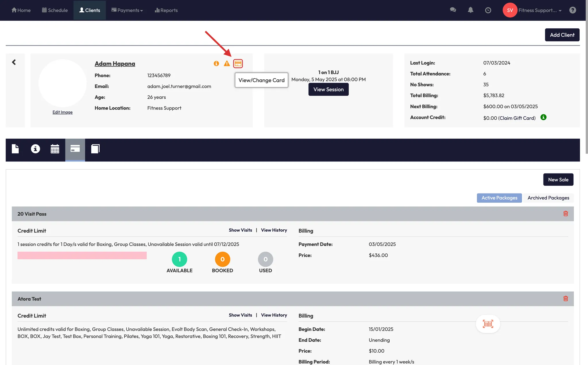Image resolution: width=588 pixels, height=365 pixels.
Task: Click the green Account Credit info icon
Action: point(543,117)
